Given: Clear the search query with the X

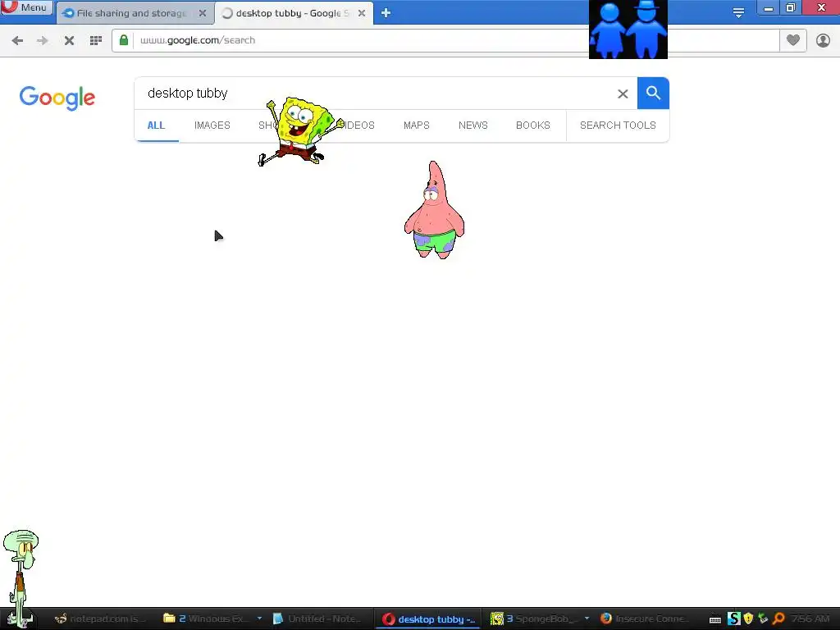Looking at the screenshot, I should [623, 94].
